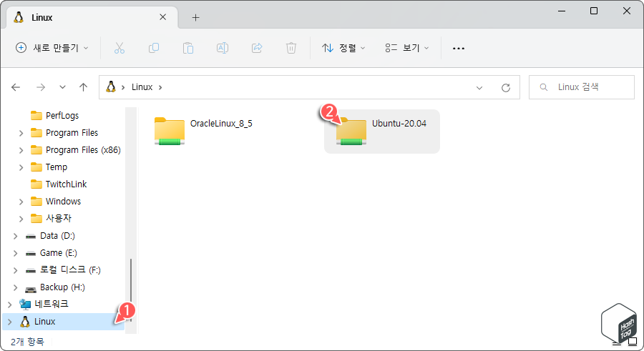Select Windows folder in the tree
Viewport: 644px width, 351px height.
tap(63, 201)
